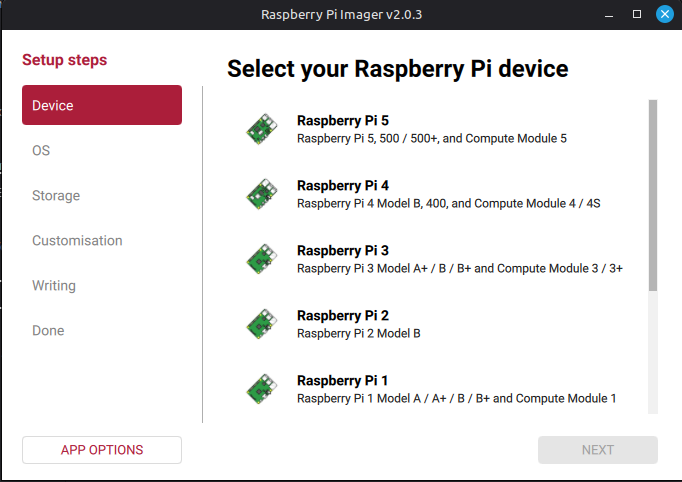Click the Raspberry Pi 4 board icon
The height and width of the screenshot is (482, 682).
click(262, 194)
